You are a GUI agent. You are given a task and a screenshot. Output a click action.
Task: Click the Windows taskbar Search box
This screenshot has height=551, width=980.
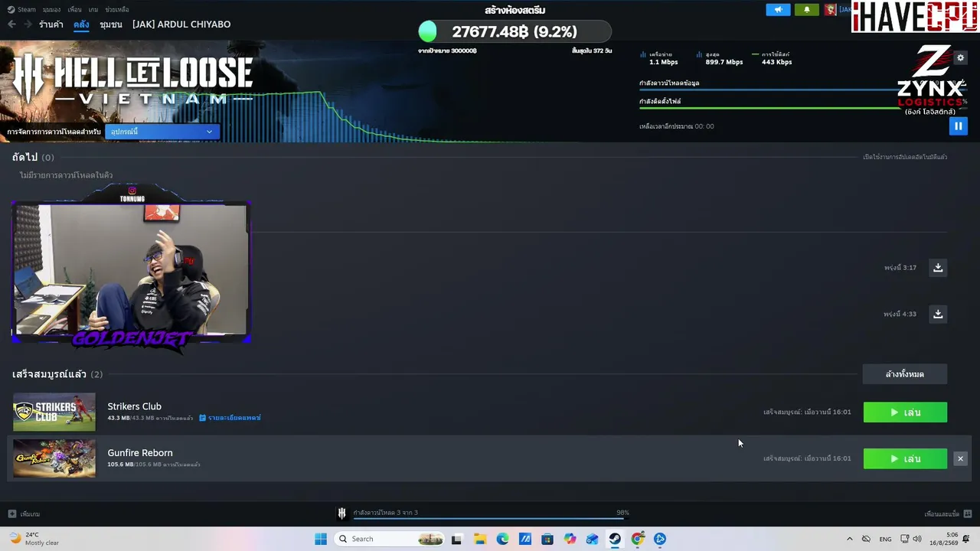[x=389, y=539]
